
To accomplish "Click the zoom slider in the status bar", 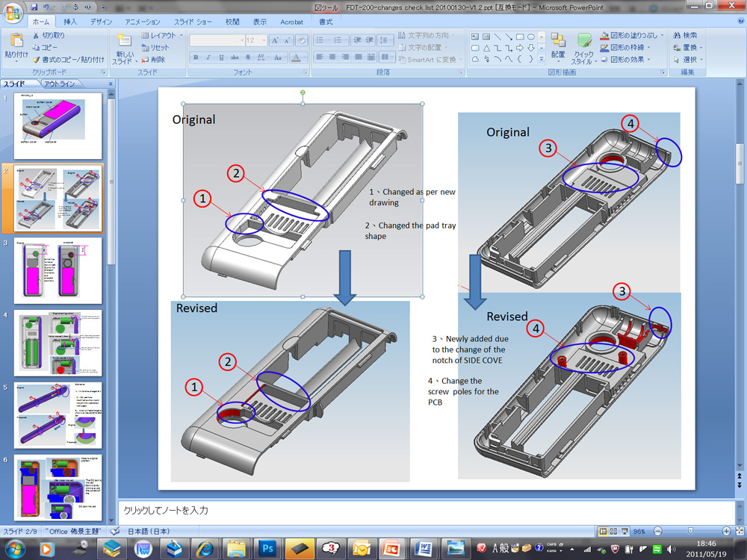I will 689,531.
